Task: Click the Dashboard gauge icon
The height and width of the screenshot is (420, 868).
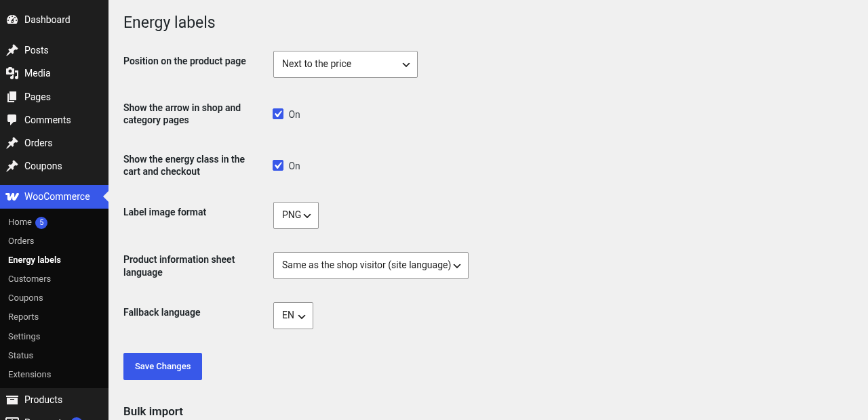Action: 12,20
